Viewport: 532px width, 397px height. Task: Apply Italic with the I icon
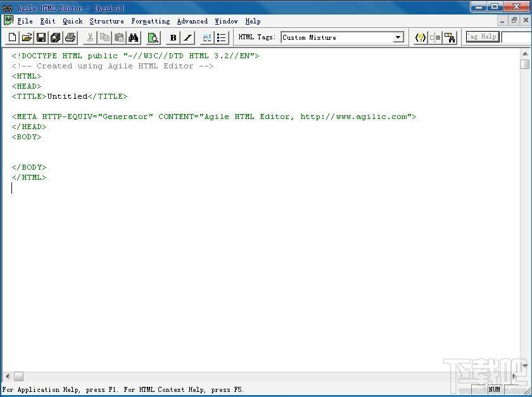(187, 37)
